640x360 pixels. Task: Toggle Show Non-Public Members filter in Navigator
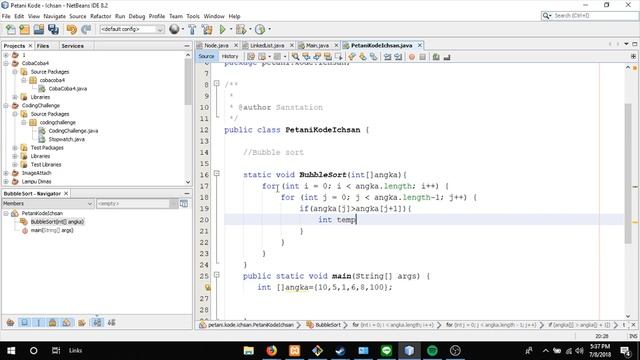point(52,322)
